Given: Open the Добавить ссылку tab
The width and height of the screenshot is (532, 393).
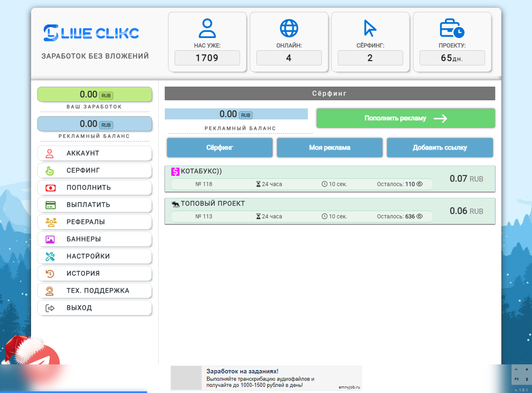Looking at the screenshot, I should (x=440, y=148).
